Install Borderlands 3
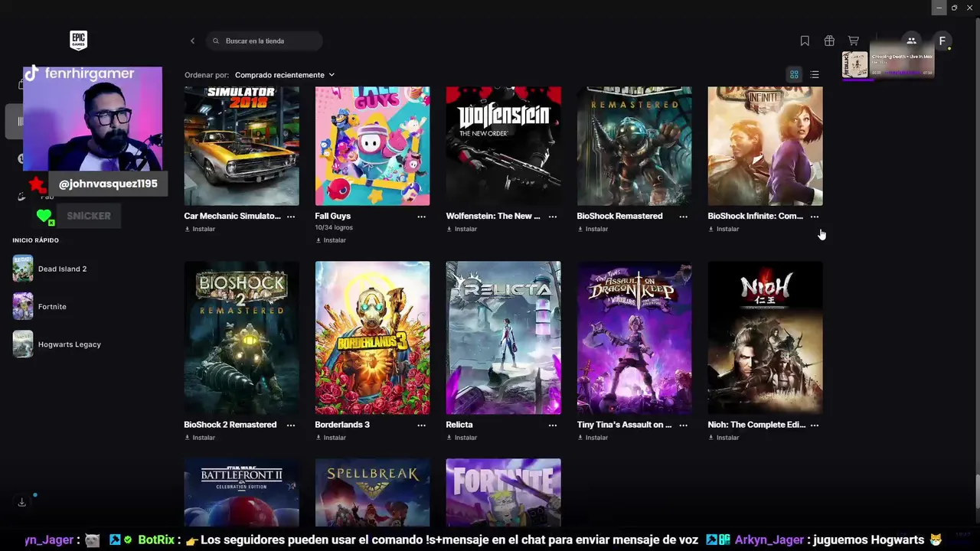The height and width of the screenshot is (551, 980). (x=331, y=438)
